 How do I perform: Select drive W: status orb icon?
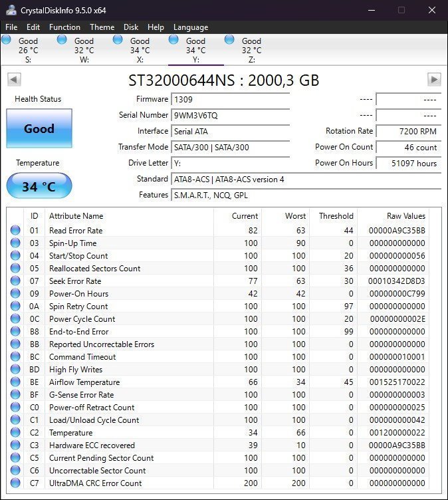coord(62,40)
